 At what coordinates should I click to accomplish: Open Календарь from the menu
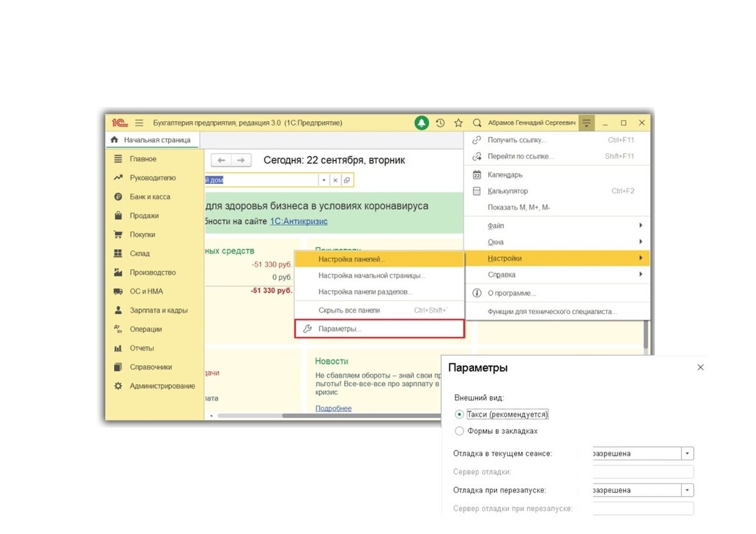pos(557,174)
